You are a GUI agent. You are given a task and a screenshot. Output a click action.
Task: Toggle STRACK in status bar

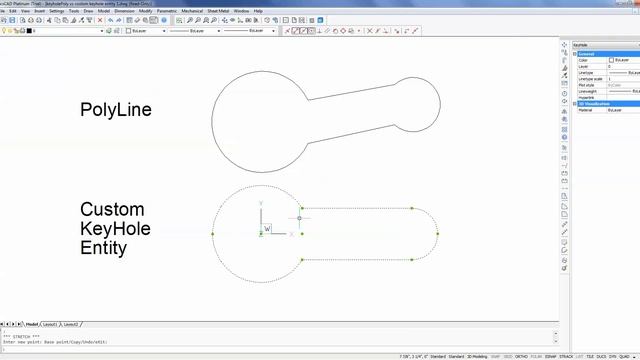coord(566,357)
